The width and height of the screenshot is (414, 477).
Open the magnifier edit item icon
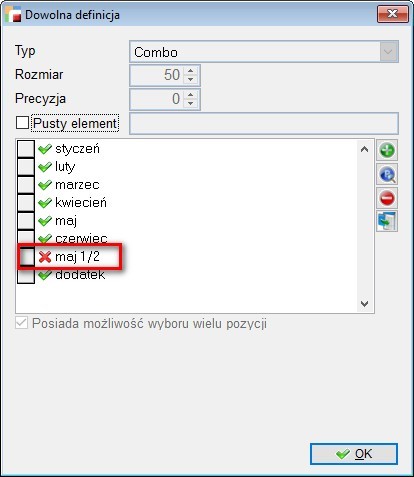[x=387, y=174]
